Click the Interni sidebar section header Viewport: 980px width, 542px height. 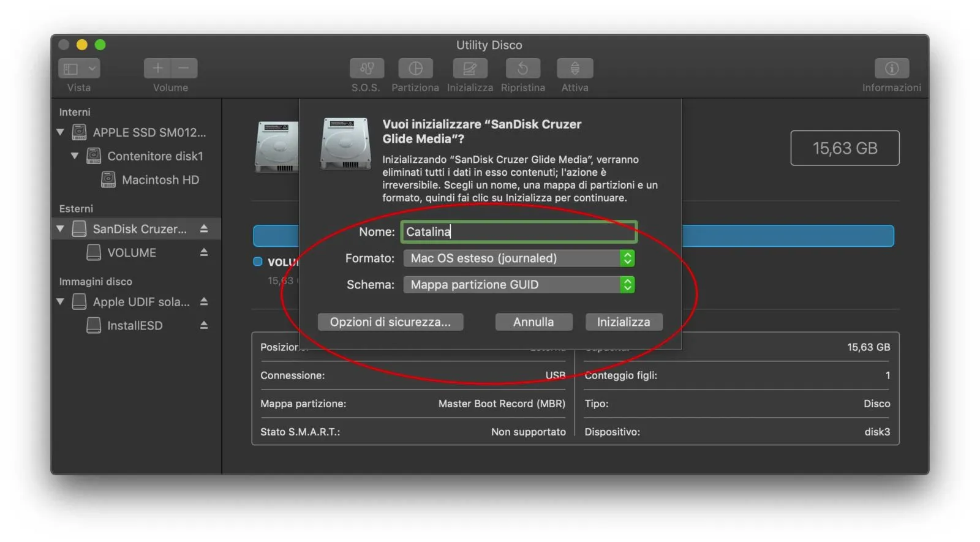coord(75,112)
